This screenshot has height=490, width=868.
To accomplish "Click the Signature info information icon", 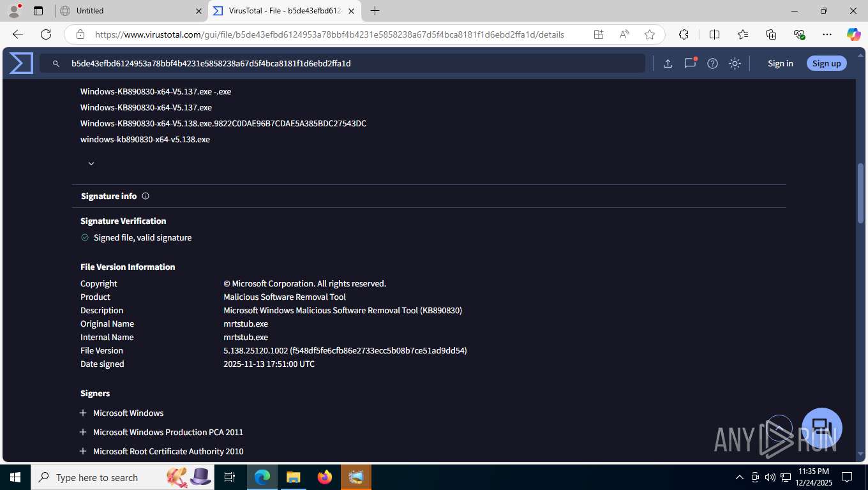I will 146,196.
